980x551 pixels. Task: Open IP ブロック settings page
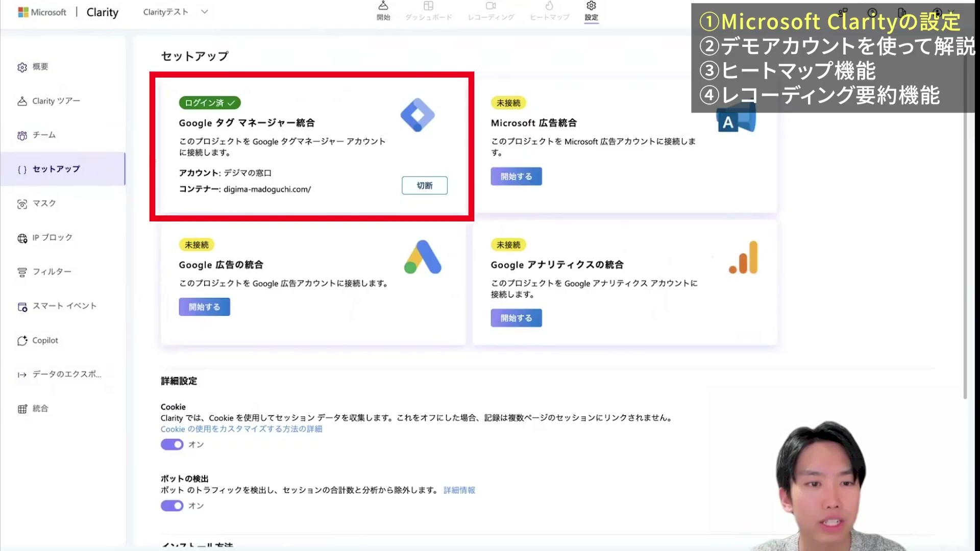63,237
